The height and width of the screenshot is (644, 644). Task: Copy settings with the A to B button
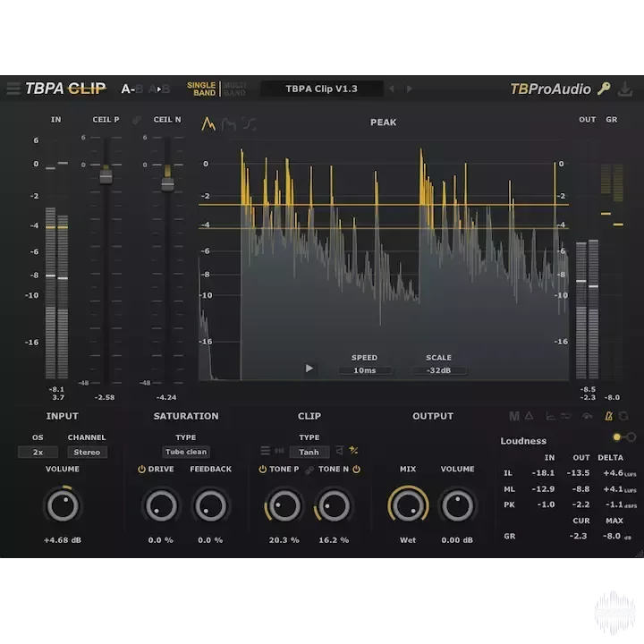pyautogui.click(x=159, y=89)
